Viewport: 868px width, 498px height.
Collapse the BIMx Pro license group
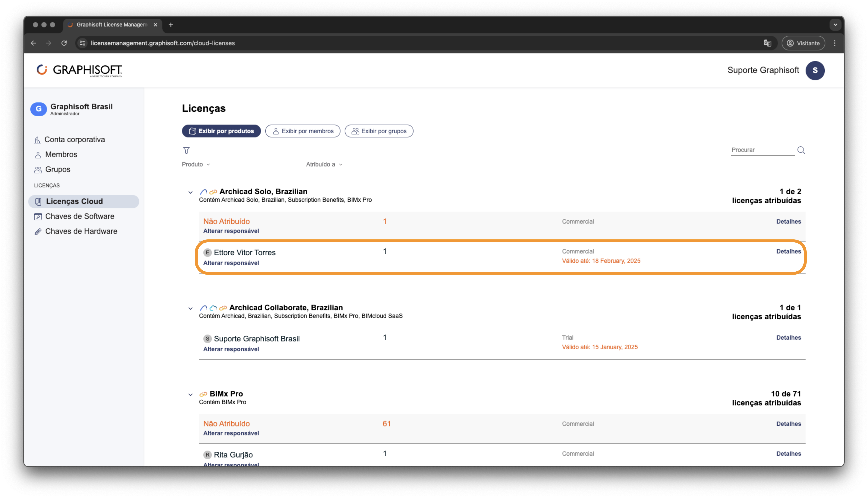click(190, 394)
